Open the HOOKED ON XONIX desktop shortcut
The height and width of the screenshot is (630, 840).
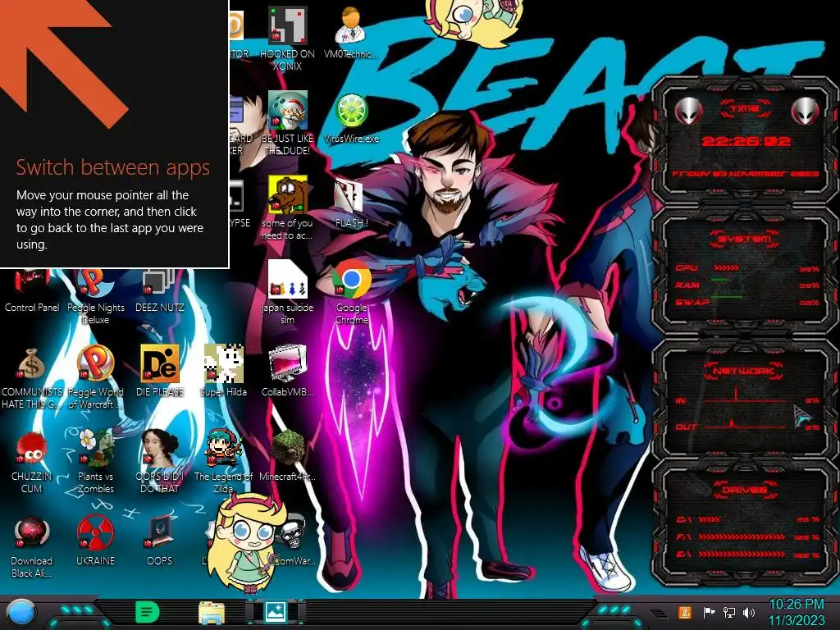coord(287,39)
